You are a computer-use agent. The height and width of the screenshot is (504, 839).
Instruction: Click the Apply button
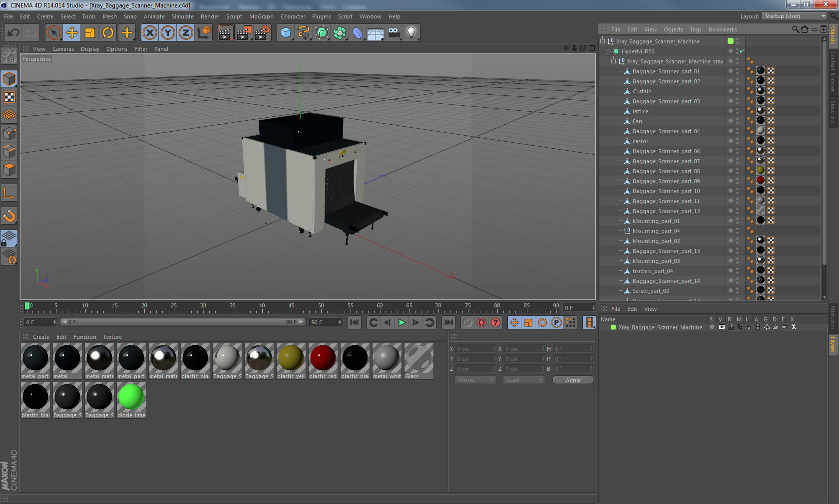tap(573, 380)
